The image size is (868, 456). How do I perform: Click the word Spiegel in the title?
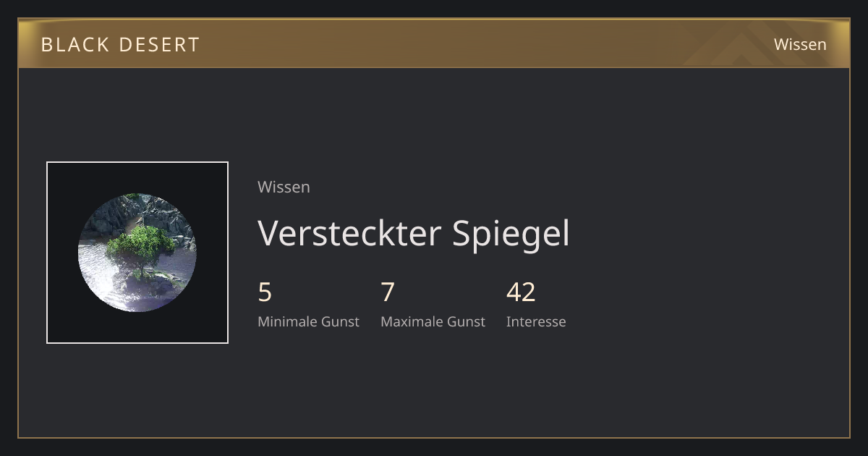pos(511,234)
